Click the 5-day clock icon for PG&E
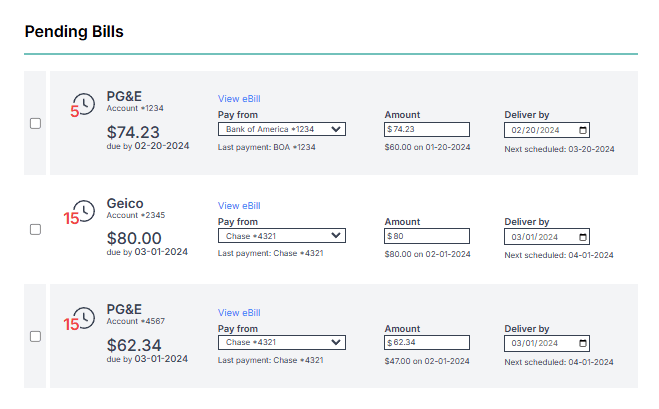659x409 pixels. tap(85, 104)
